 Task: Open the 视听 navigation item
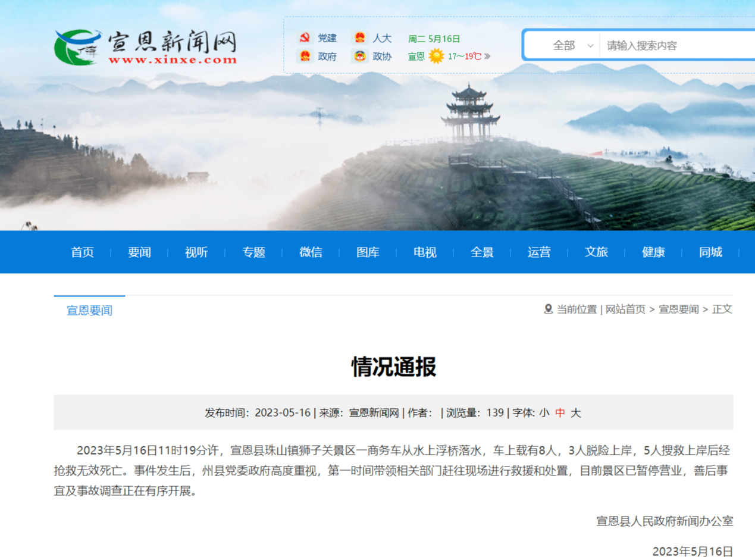coord(196,252)
